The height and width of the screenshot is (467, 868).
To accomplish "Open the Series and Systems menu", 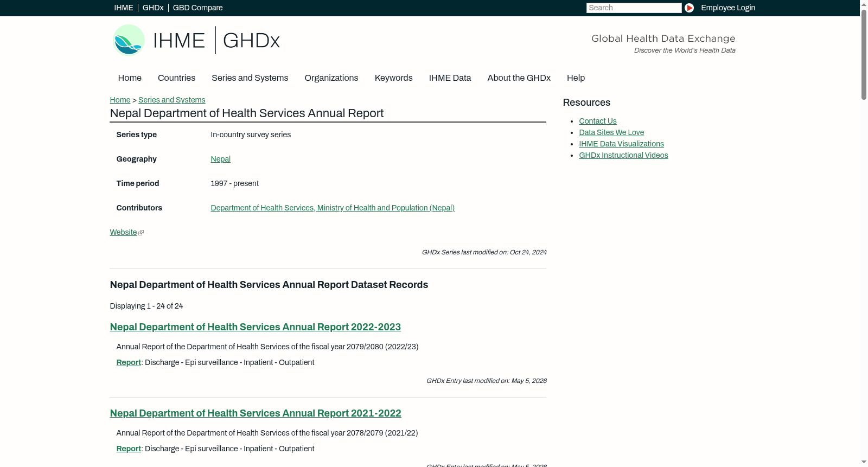I will click(x=250, y=78).
